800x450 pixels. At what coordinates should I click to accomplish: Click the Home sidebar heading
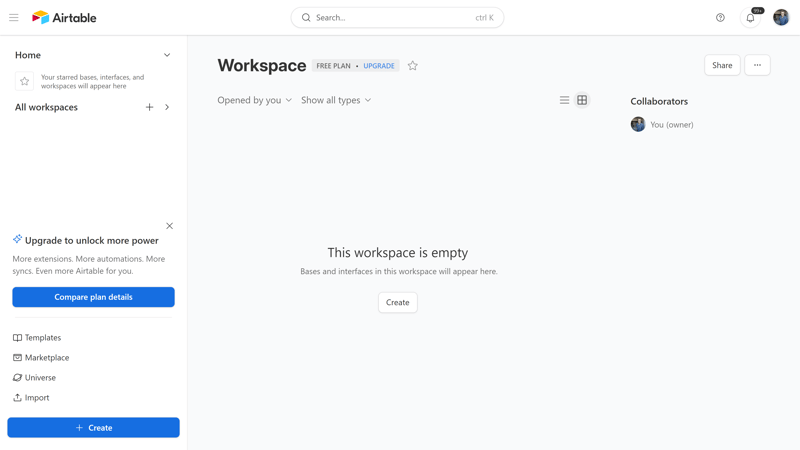tap(28, 55)
